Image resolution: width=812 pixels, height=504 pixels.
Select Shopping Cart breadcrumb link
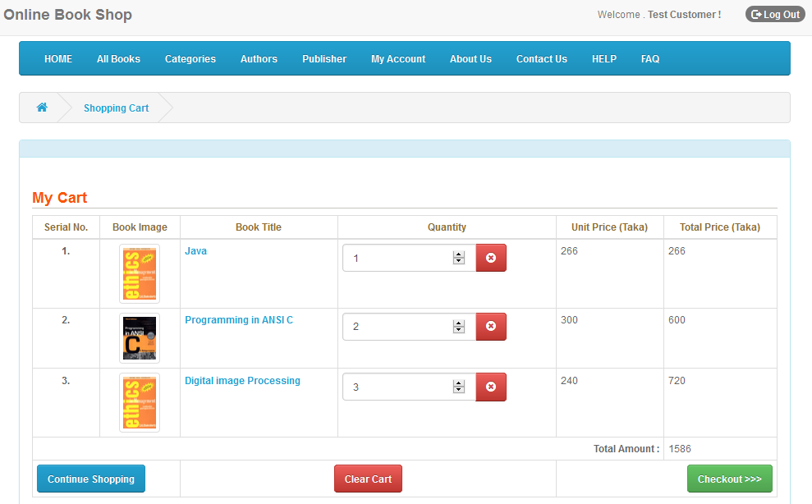click(x=116, y=108)
